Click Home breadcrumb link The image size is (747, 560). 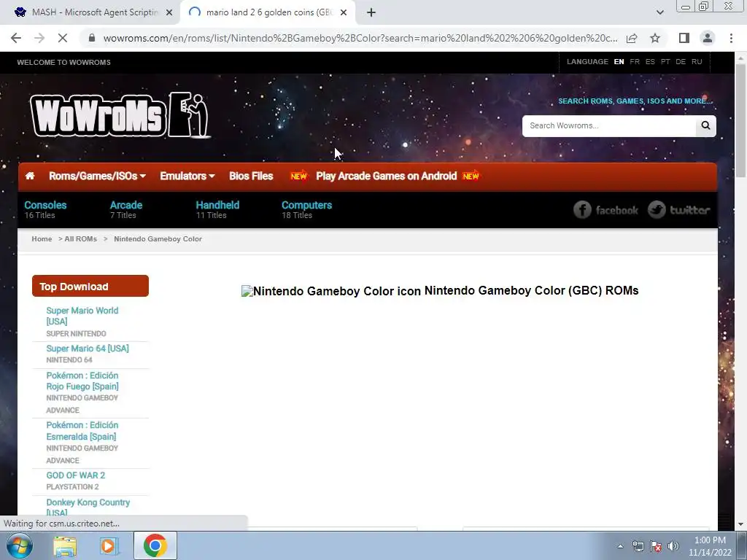coord(42,239)
